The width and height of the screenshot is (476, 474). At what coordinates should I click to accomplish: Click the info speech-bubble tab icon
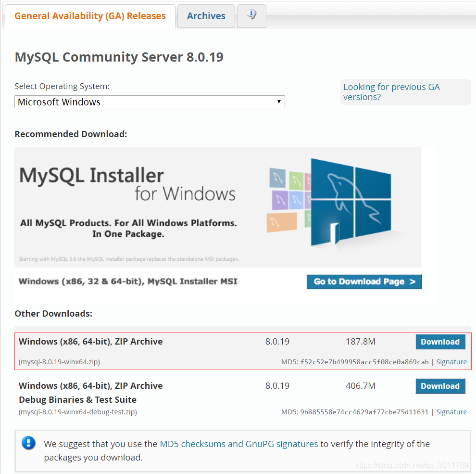251,14
